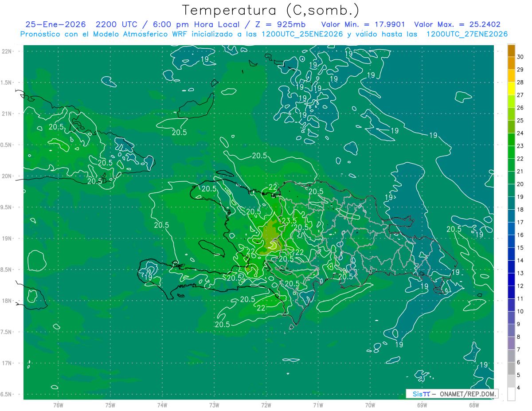The width and height of the screenshot is (532, 411).
Task: Click color scale label '16'
Action: click(520, 235)
